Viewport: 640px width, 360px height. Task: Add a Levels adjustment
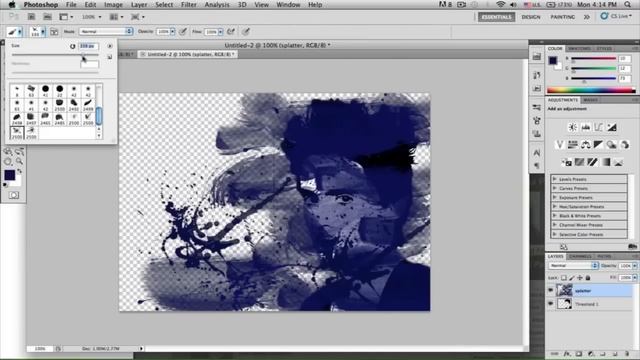click(x=585, y=127)
